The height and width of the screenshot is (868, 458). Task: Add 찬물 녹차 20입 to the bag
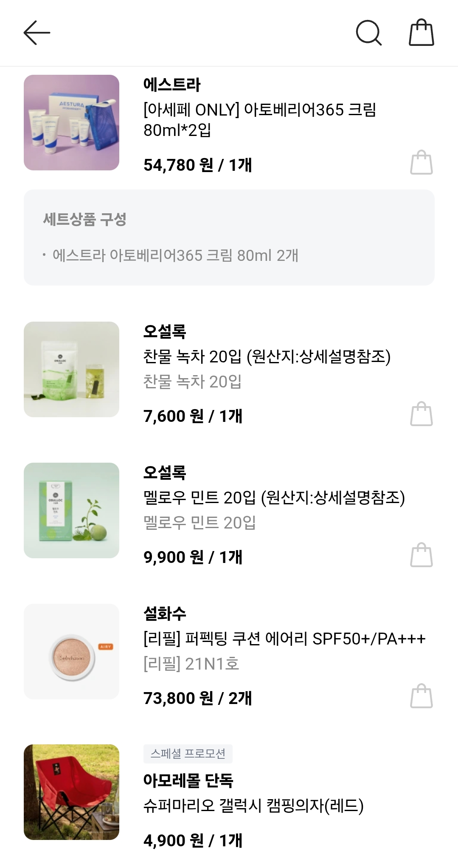pyautogui.click(x=421, y=414)
